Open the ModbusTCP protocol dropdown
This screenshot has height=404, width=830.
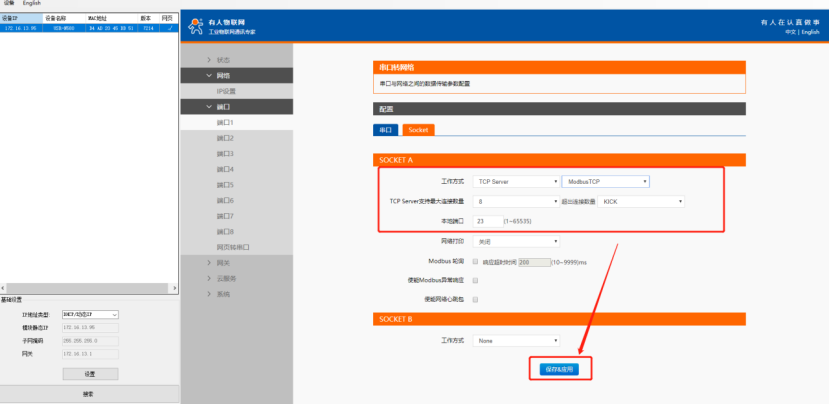606,181
